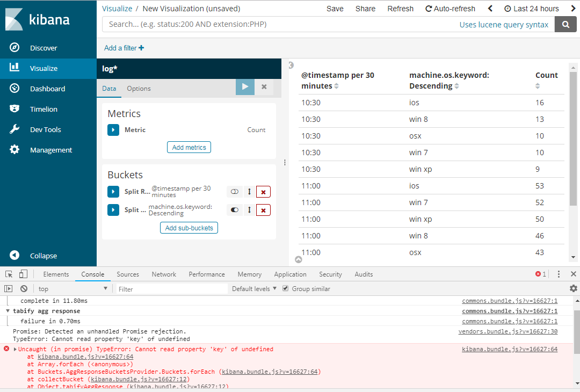Open the Elements DevTools tab
Image resolution: width=580 pixels, height=392 pixels.
(56, 274)
